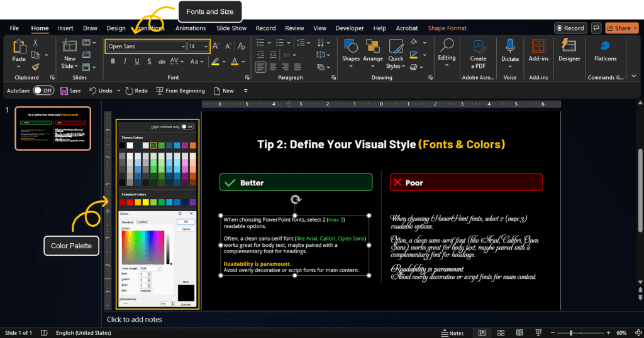Select the Custom tab in Colors dialog

(142, 222)
